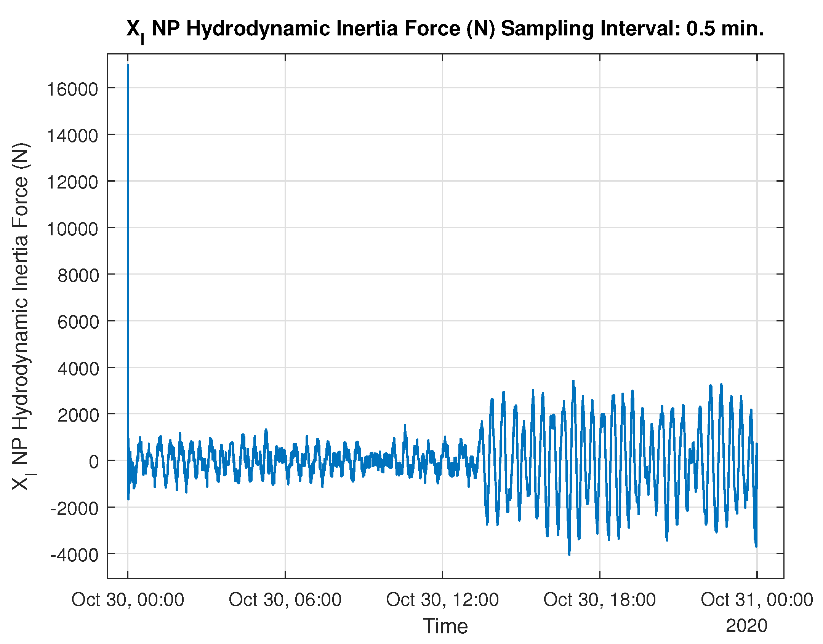823x644 pixels.
Task: Click the 4000 y-axis tick label
Action: [78, 369]
